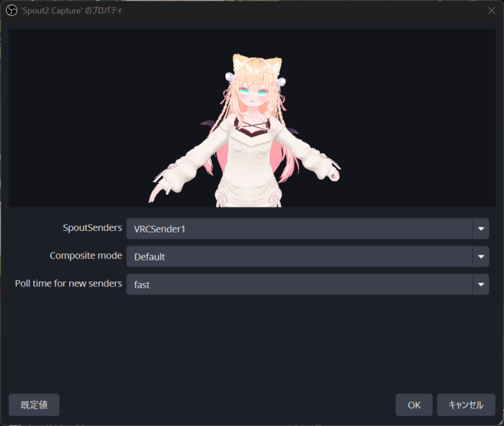
Task: Click the Default composite mode value
Action: [150, 257]
